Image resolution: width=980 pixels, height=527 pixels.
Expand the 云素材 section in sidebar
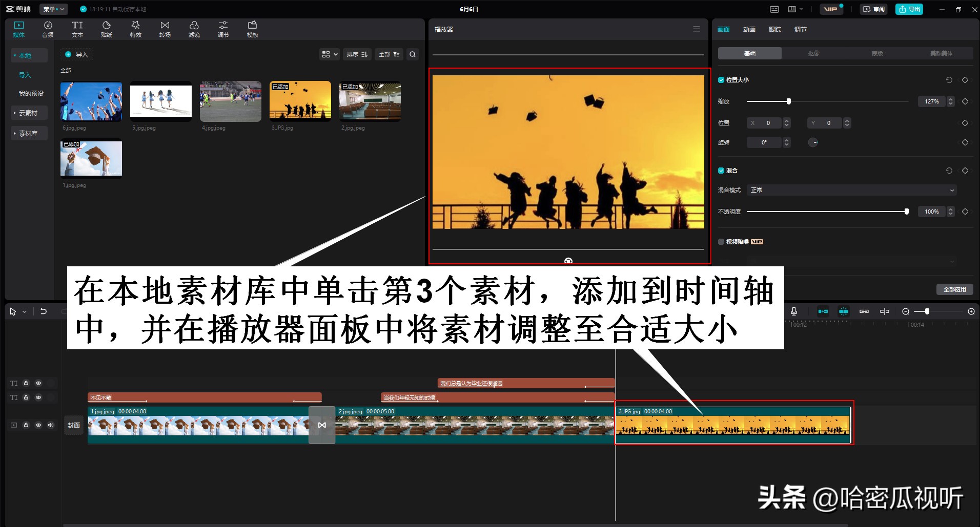tap(28, 113)
